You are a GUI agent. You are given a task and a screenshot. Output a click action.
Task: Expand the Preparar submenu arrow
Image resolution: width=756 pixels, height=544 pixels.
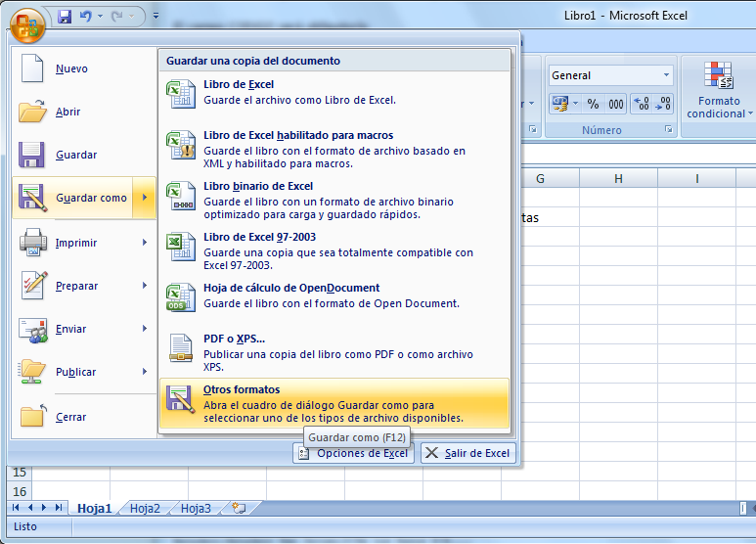tap(144, 286)
